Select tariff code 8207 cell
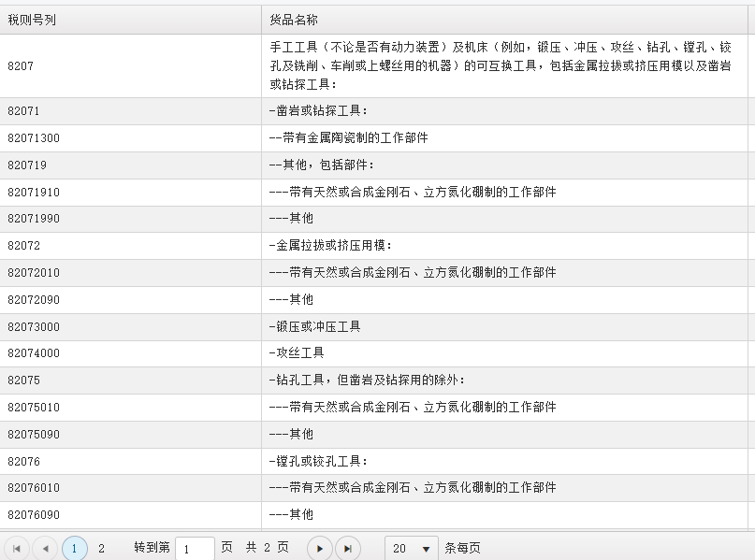Screen dimensions: 755x560 click(x=130, y=66)
